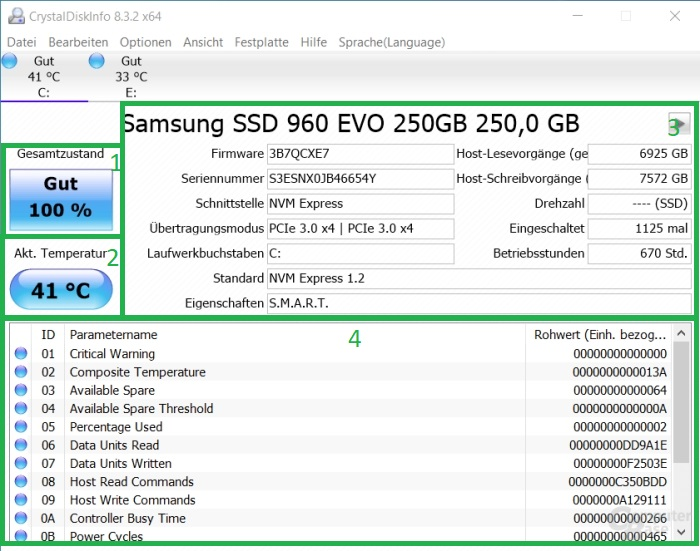Image resolution: width=700 pixels, height=551 pixels.
Task: Click the 41 °C temperature button
Action: pos(60,292)
